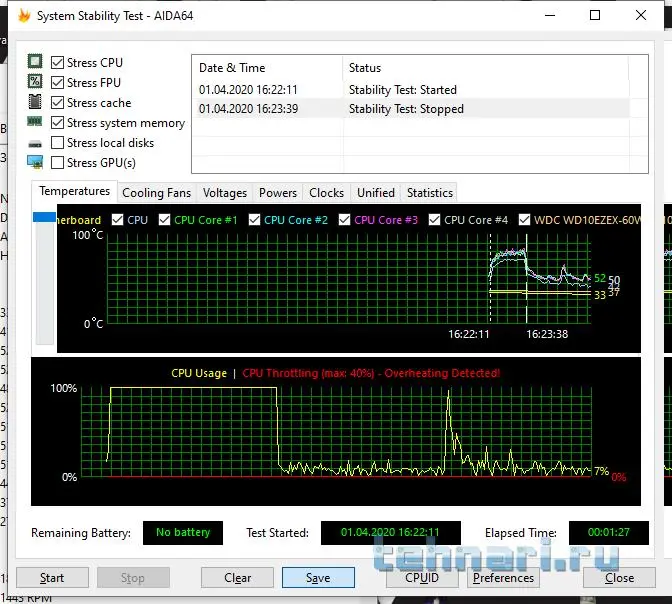Open Preferences dialog
Viewport: 672px width, 604px height.
tap(503, 577)
